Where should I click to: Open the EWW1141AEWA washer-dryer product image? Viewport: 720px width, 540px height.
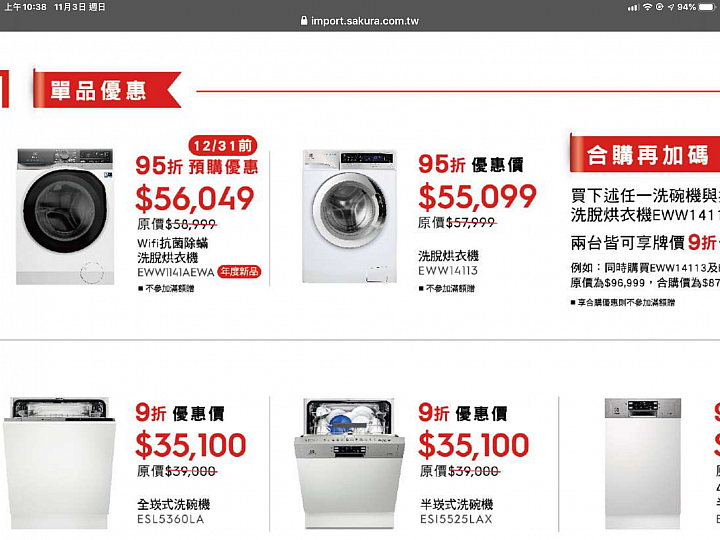pyautogui.click(x=65, y=216)
